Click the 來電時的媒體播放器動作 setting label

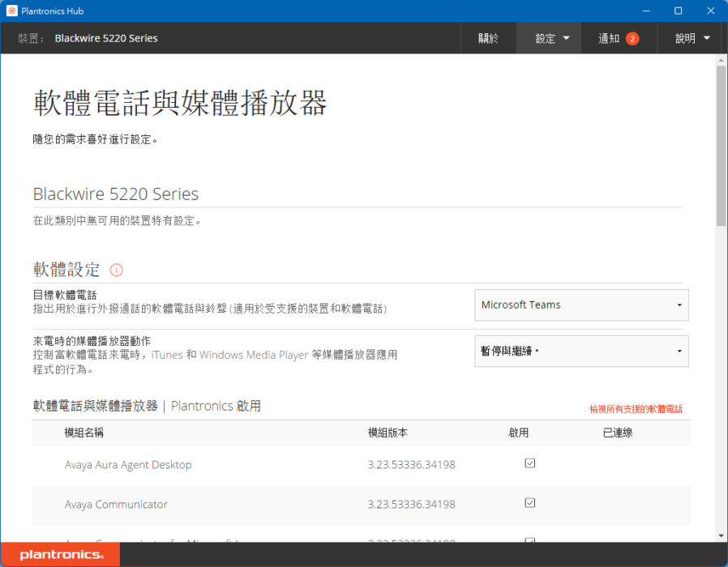[x=92, y=341]
